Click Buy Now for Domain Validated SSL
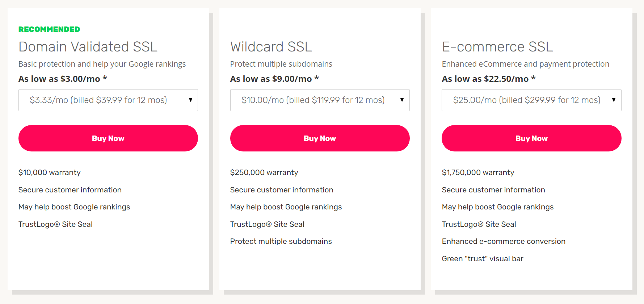 pyautogui.click(x=108, y=138)
